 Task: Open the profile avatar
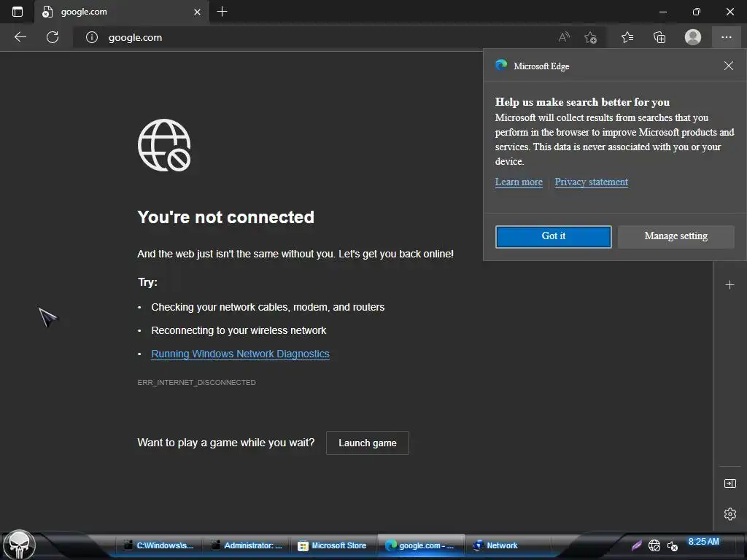point(693,37)
